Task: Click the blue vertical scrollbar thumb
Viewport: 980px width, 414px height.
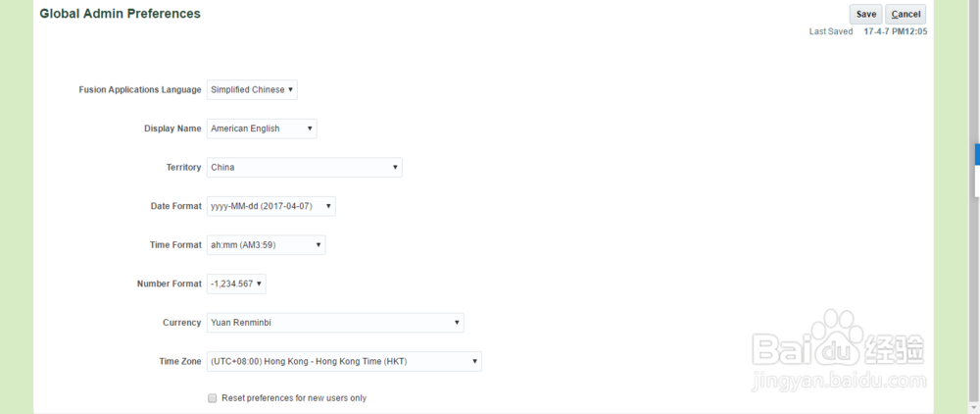Action: pos(976,155)
